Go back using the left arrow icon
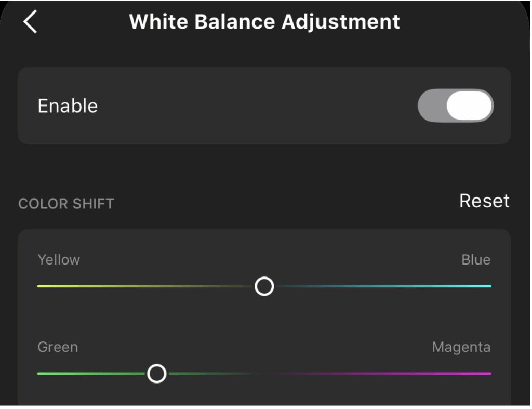Viewport: 532px width, 409px height. tap(30, 22)
